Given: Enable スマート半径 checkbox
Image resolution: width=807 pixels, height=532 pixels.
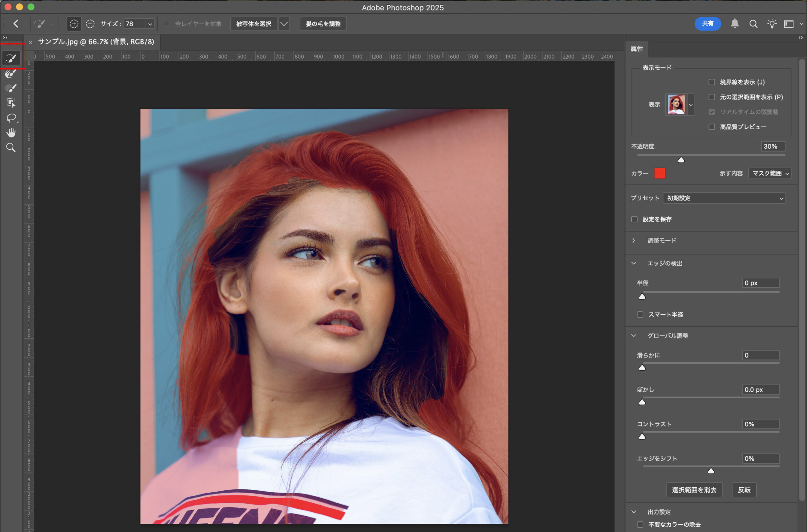Looking at the screenshot, I should 640,315.
